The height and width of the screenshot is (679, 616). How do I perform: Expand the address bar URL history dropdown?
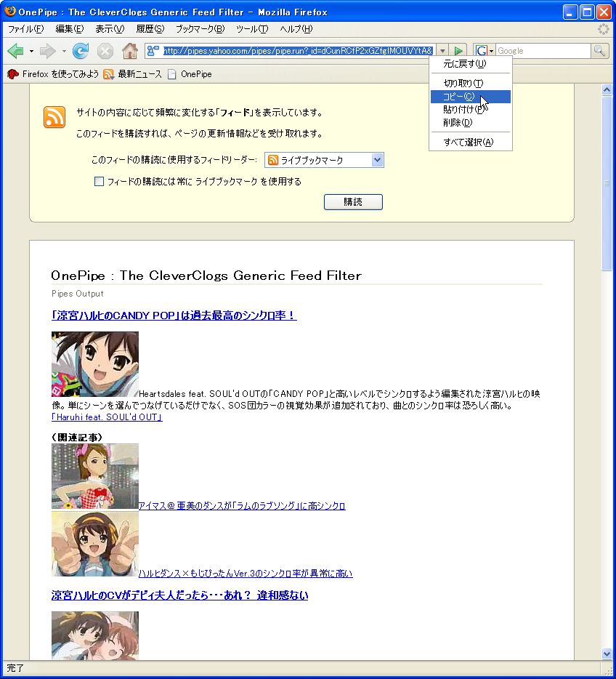pos(442,51)
